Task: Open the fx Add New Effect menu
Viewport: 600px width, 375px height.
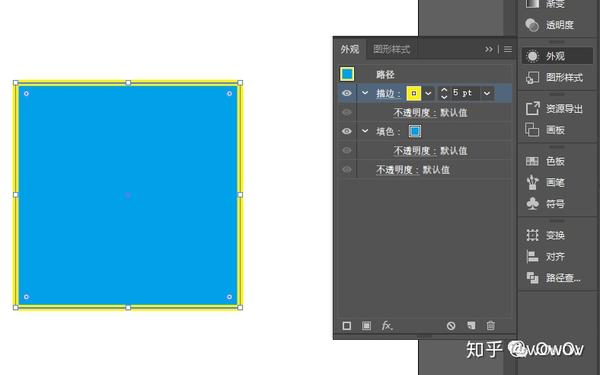Action: (x=387, y=326)
